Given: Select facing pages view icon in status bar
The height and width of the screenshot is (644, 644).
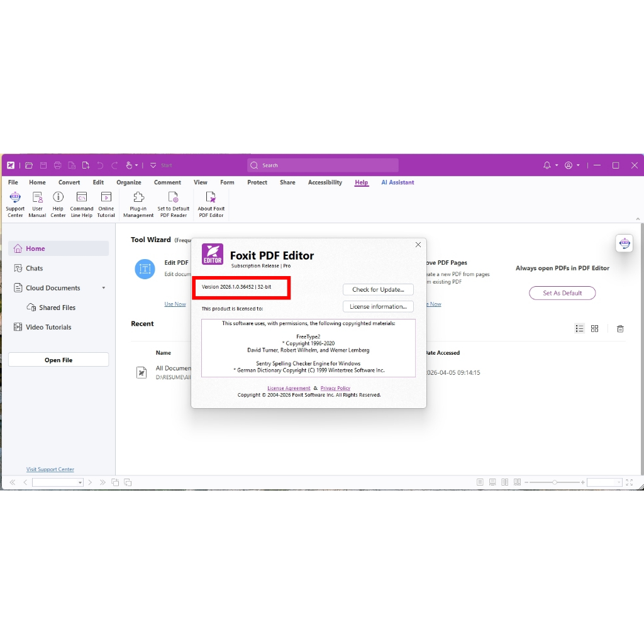Looking at the screenshot, I should [505, 482].
